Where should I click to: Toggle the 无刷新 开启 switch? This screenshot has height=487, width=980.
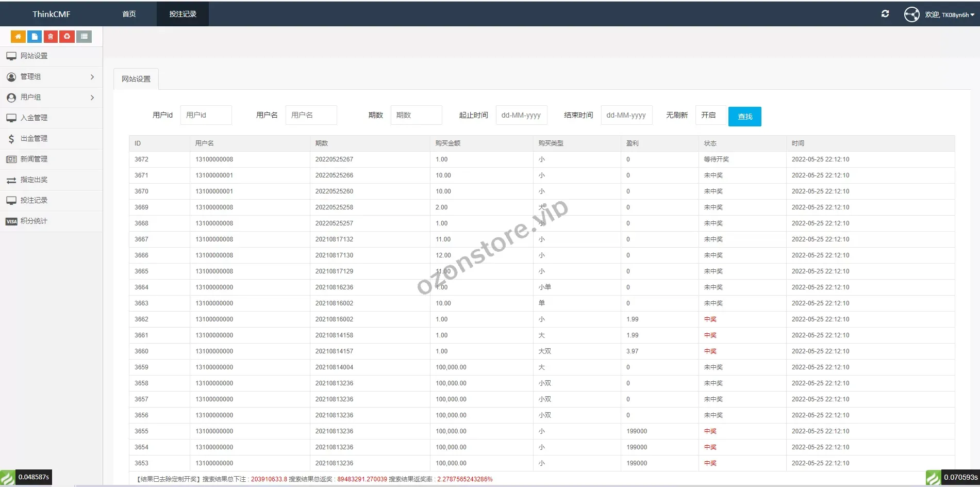710,115
